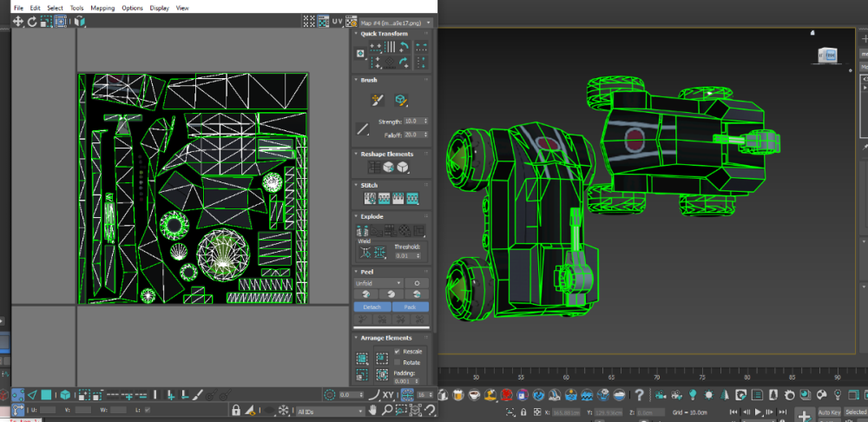Open the Tools menu
Viewport: 868px width, 422px height.
tap(77, 8)
